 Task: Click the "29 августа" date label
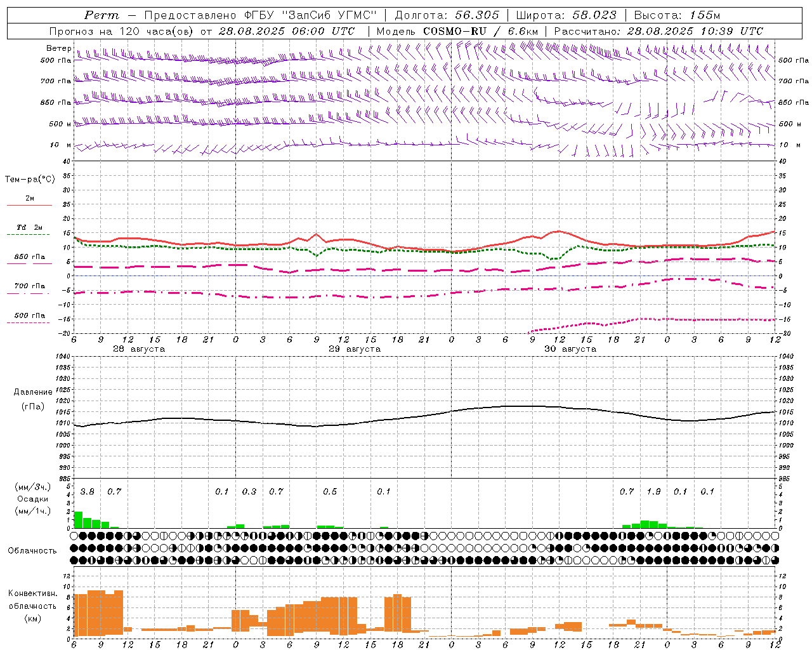coord(355,349)
